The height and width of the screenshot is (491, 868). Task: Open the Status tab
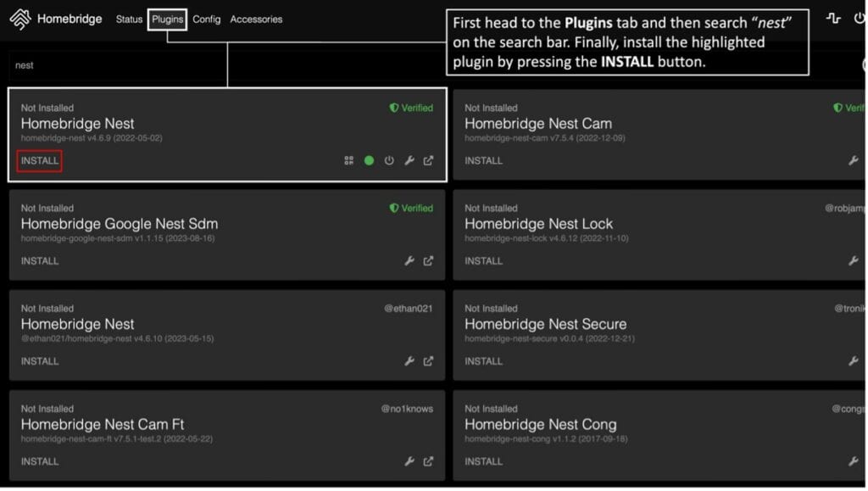(129, 20)
